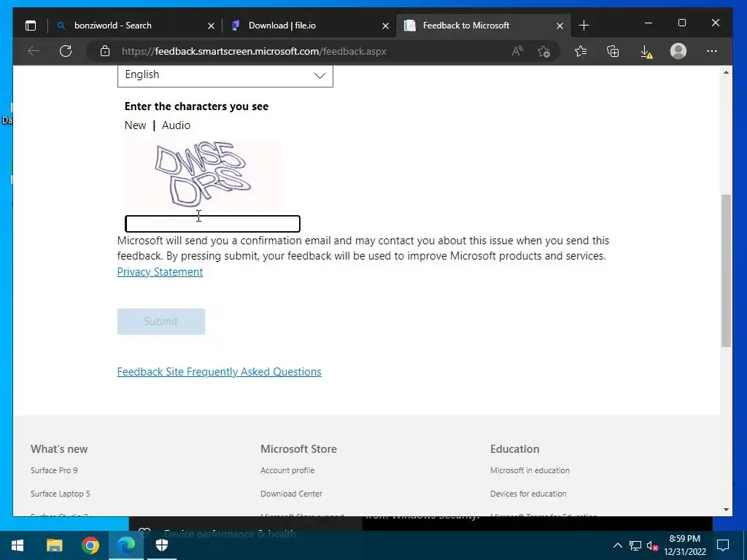Launch Google Chrome from taskbar
747x560 pixels.
coord(90,545)
